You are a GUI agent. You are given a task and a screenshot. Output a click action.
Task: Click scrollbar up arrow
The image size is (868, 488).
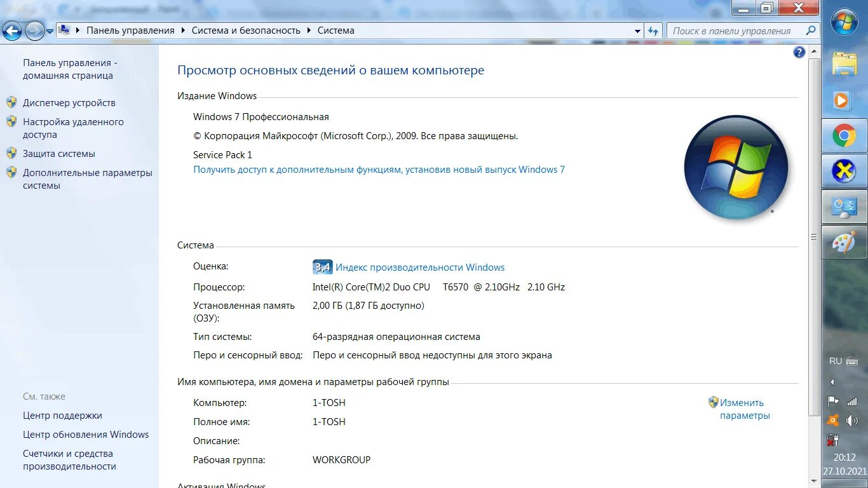814,51
